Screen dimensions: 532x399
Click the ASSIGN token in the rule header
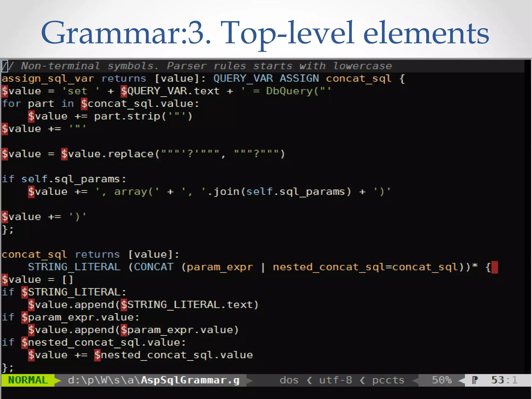click(299, 79)
